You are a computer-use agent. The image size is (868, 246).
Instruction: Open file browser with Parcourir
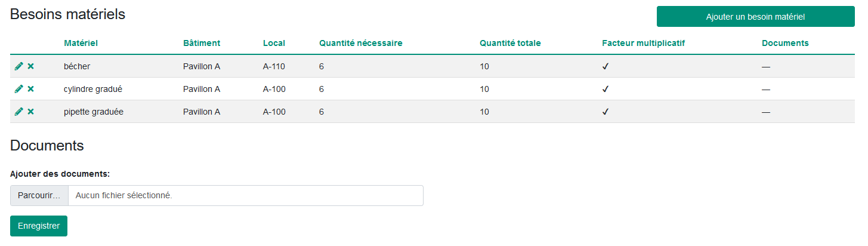39,195
